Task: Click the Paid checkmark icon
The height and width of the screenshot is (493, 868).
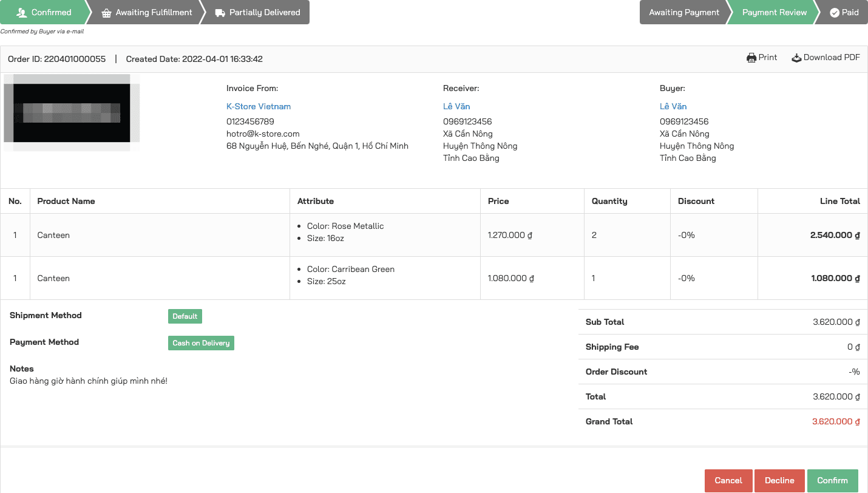Action: 835,13
